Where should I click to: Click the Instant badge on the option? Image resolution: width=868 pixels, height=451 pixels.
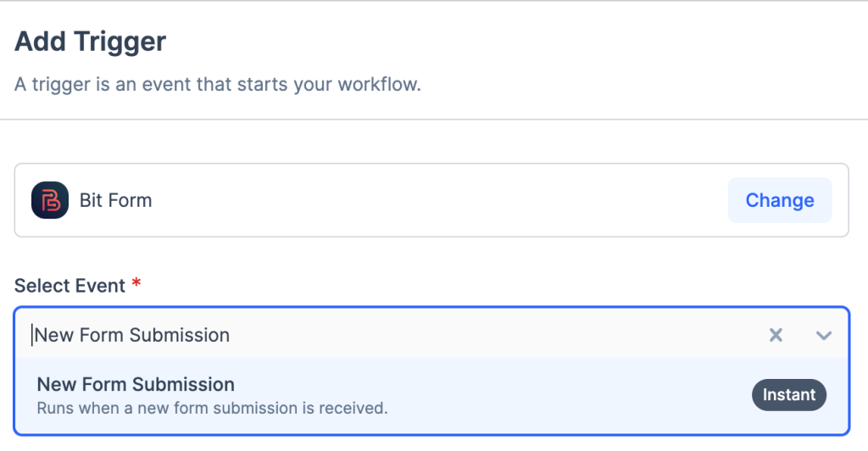click(788, 394)
